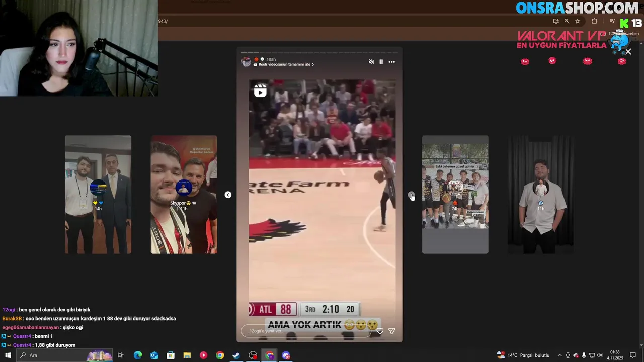Open the volume speaker tray icon
The width and height of the screenshot is (644, 362).
coord(600,355)
